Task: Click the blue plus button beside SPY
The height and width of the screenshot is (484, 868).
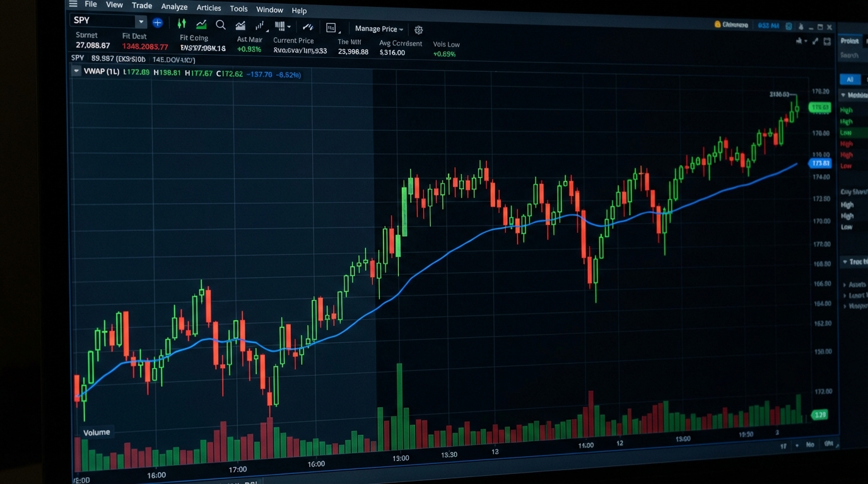Action: [x=157, y=23]
